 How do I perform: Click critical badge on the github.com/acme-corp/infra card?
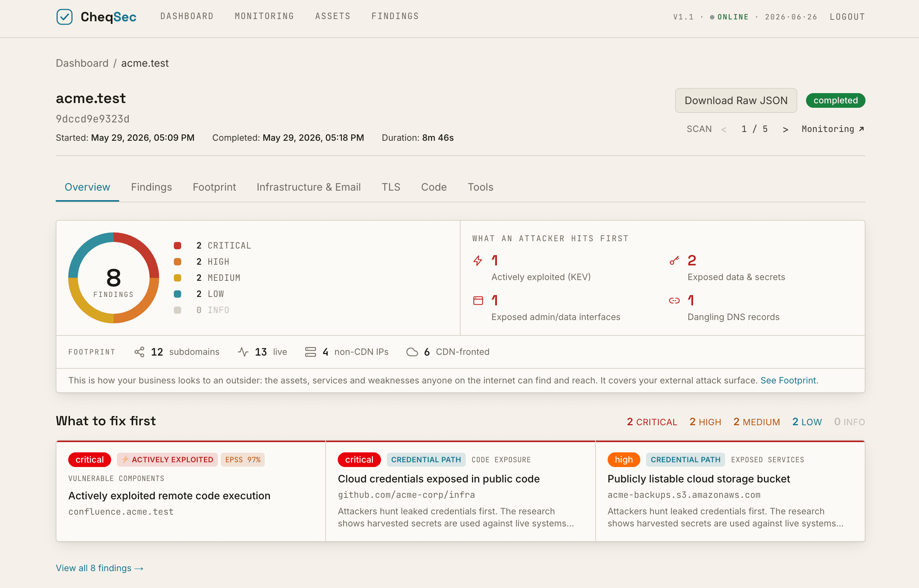tap(359, 460)
